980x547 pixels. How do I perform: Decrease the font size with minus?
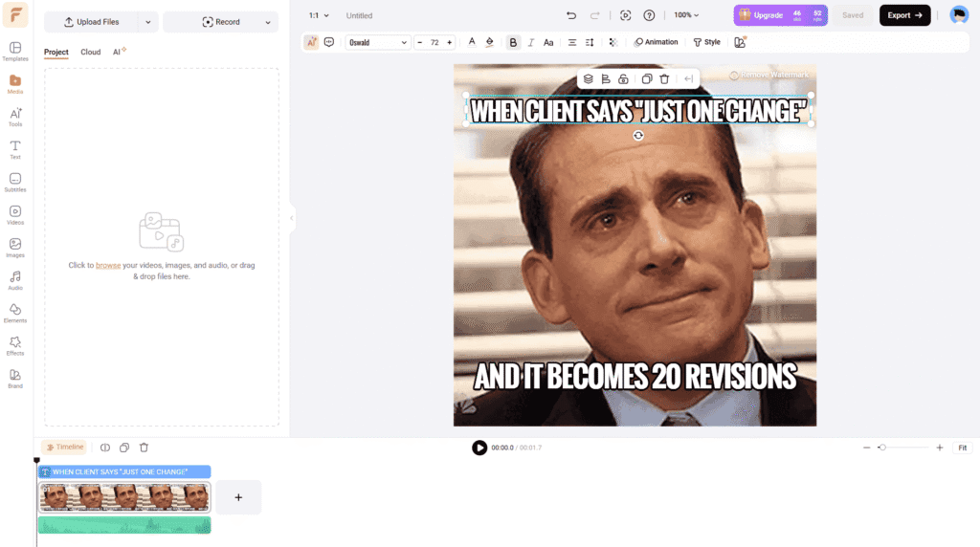coord(419,42)
